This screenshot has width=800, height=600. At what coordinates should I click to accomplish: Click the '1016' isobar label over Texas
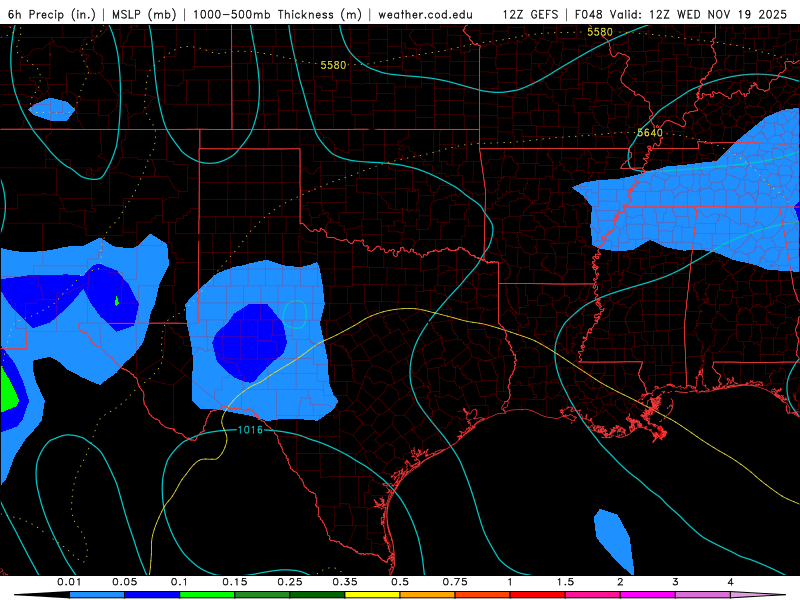point(250,430)
